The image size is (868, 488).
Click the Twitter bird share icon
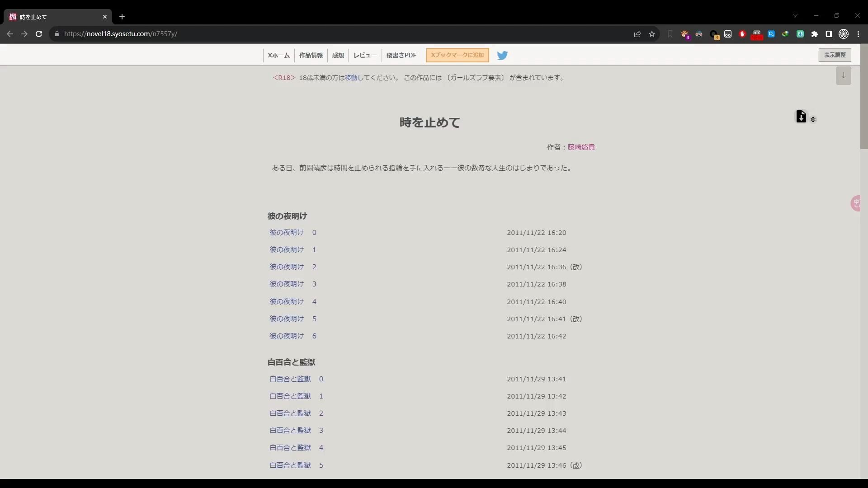[x=502, y=55]
